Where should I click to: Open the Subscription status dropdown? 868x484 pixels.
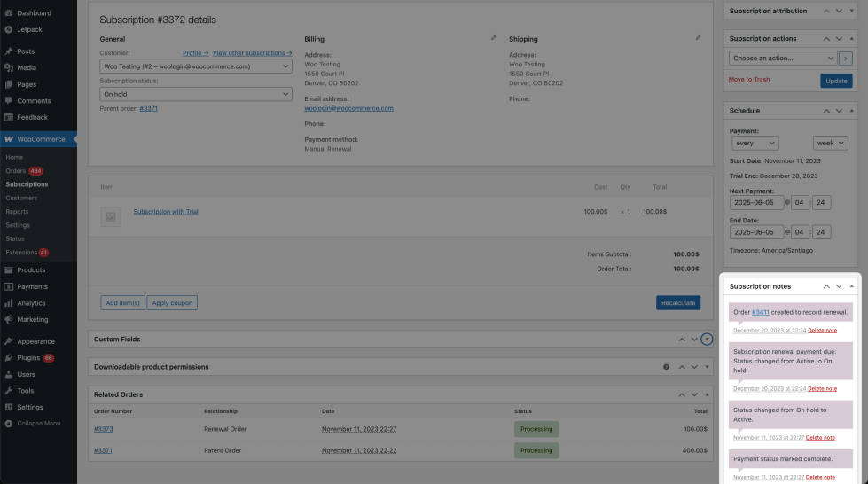(196, 94)
